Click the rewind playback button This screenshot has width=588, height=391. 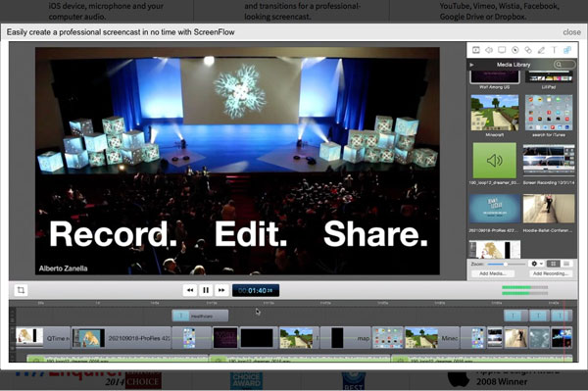(190, 290)
